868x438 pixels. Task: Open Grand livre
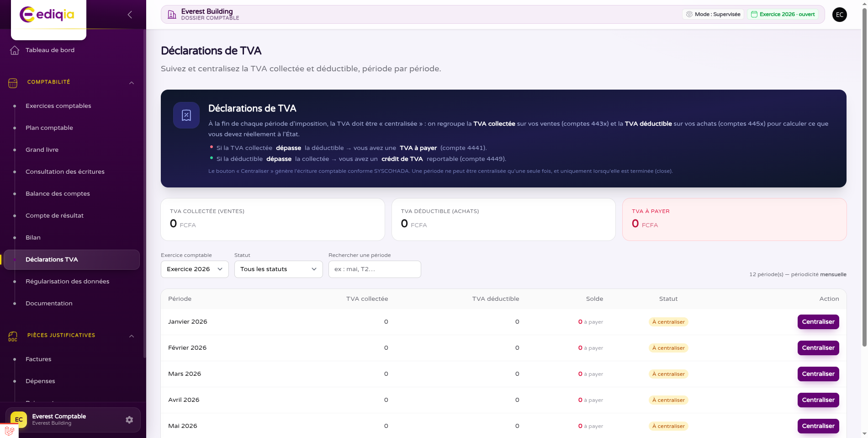pyautogui.click(x=42, y=150)
